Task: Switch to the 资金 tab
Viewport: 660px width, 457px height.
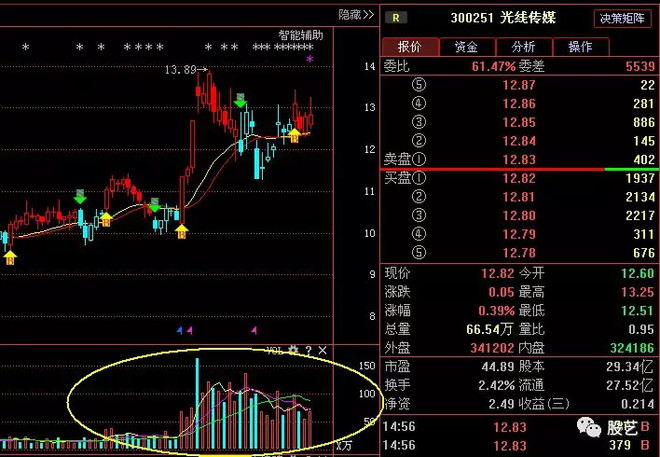Action: [467, 47]
